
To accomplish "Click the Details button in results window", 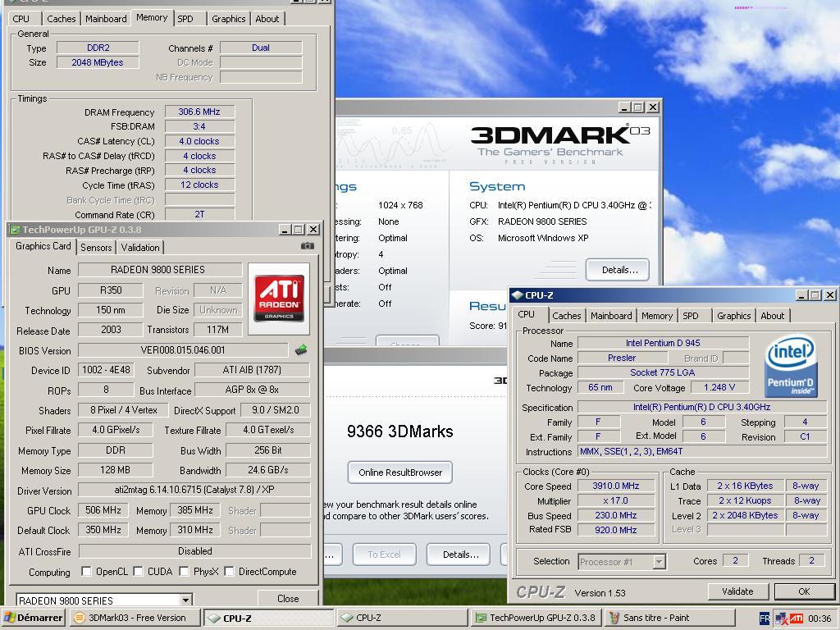I will (x=460, y=555).
